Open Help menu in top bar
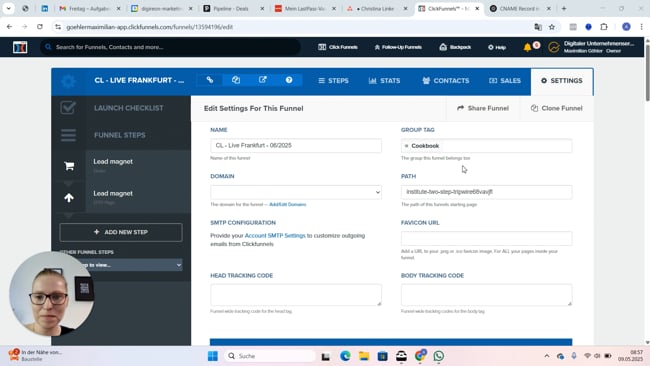Viewport: 650px width, 366px height. 497,47
